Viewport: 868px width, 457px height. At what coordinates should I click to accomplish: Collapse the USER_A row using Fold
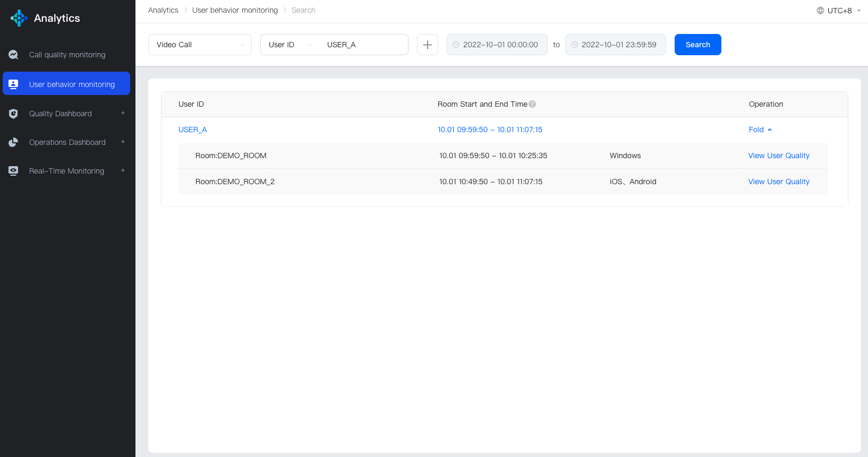(x=760, y=130)
